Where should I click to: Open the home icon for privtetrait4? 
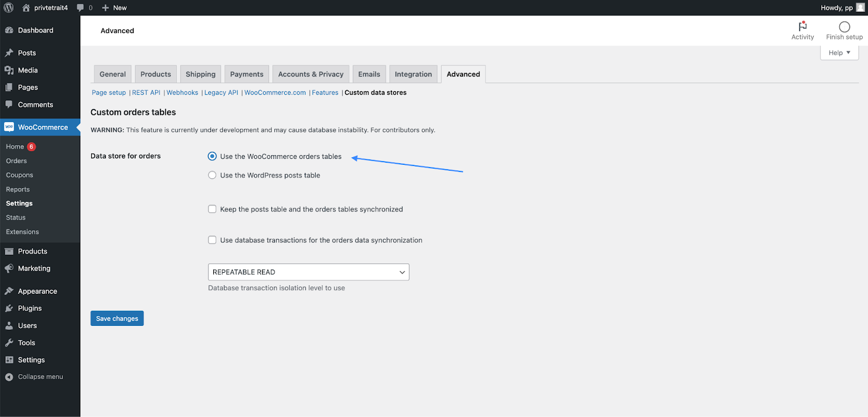(x=26, y=8)
